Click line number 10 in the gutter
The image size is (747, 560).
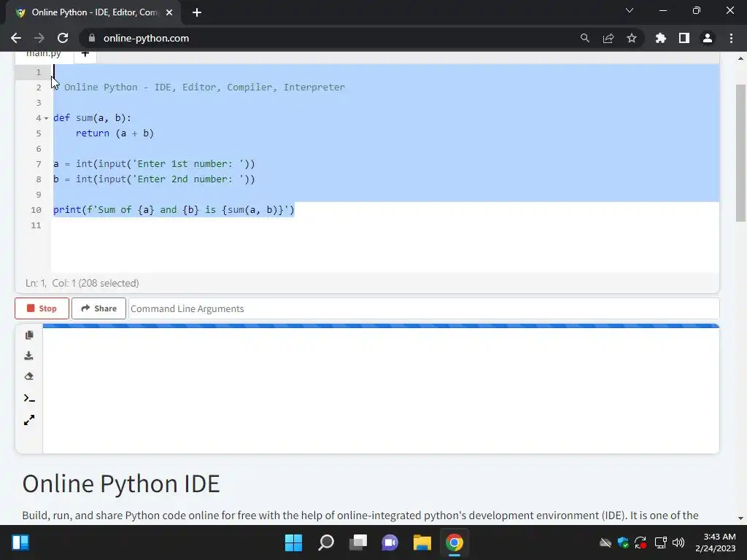pos(36,210)
